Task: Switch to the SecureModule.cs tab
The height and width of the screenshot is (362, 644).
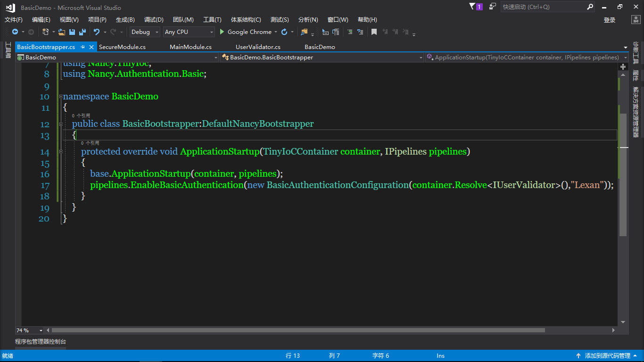Action: point(123,47)
